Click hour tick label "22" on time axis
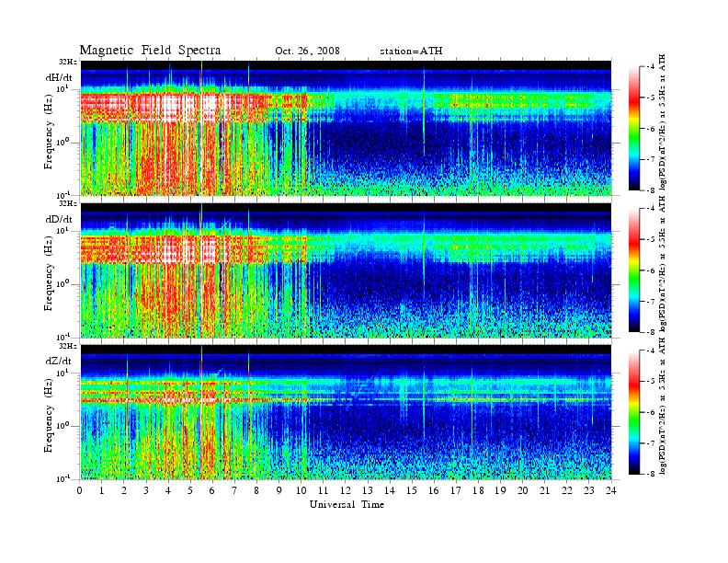Screen dimensions: 728x563 (566, 491)
